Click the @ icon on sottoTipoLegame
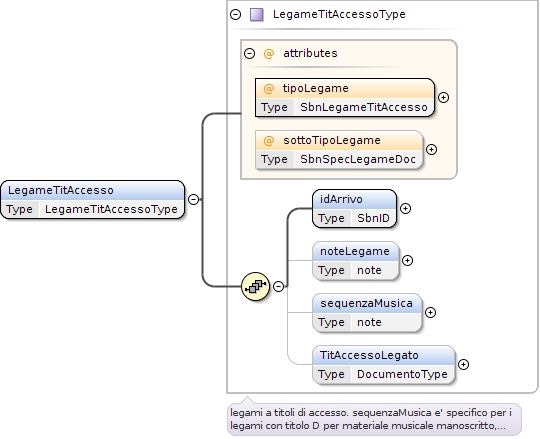The width and height of the screenshot is (540, 439). 269,140
